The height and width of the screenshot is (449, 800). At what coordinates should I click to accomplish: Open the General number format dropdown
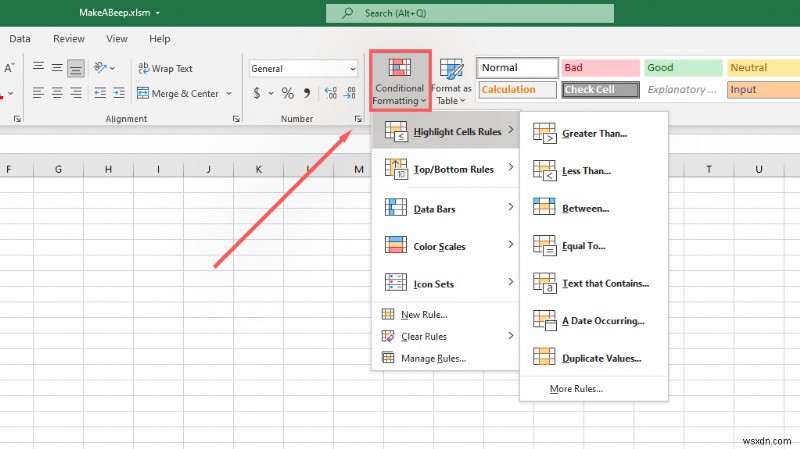click(x=303, y=68)
